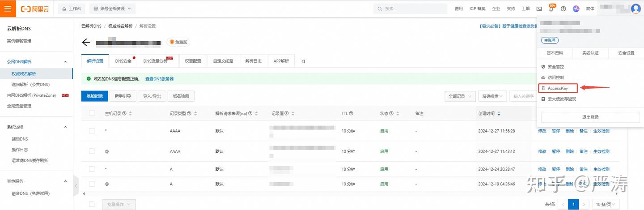Image resolution: width=644 pixels, height=210 pixels.
Task: Sort by 记录类型 column arrows
Action: click(195, 114)
